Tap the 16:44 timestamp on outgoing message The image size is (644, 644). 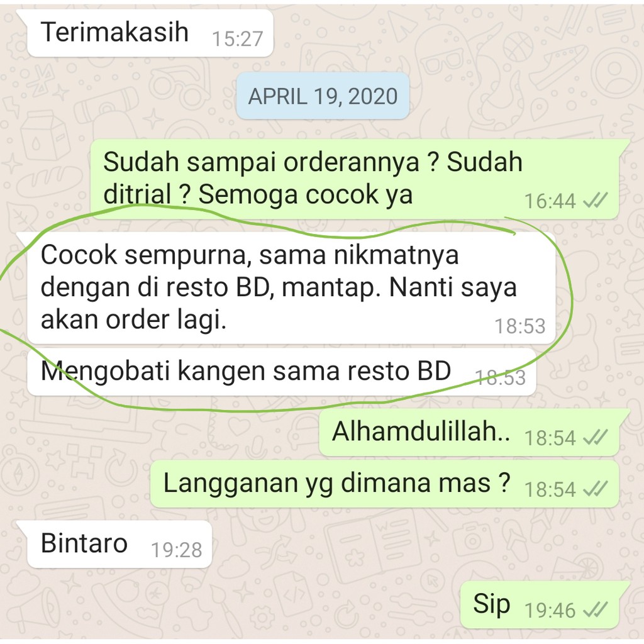tap(550, 201)
